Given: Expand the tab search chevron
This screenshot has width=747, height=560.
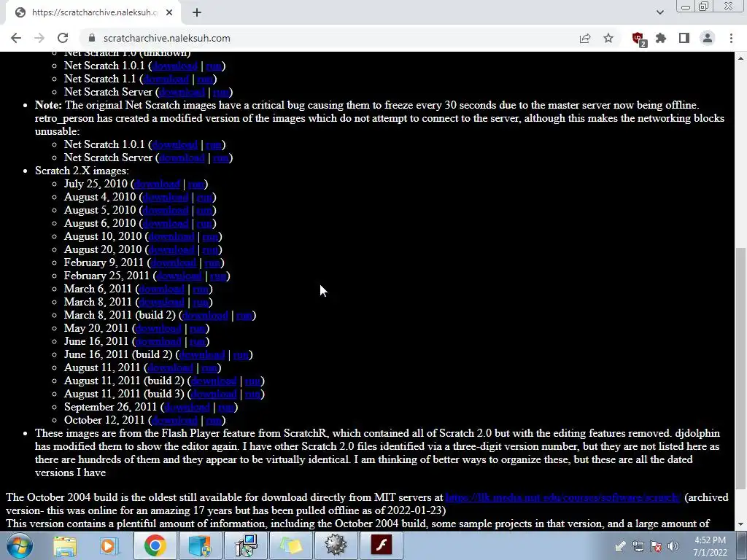Looking at the screenshot, I should [x=659, y=12].
